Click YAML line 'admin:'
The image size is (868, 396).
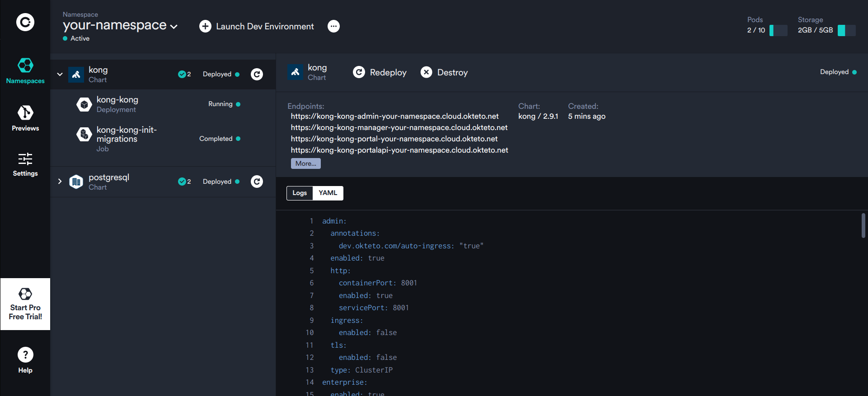coord(334,221)
